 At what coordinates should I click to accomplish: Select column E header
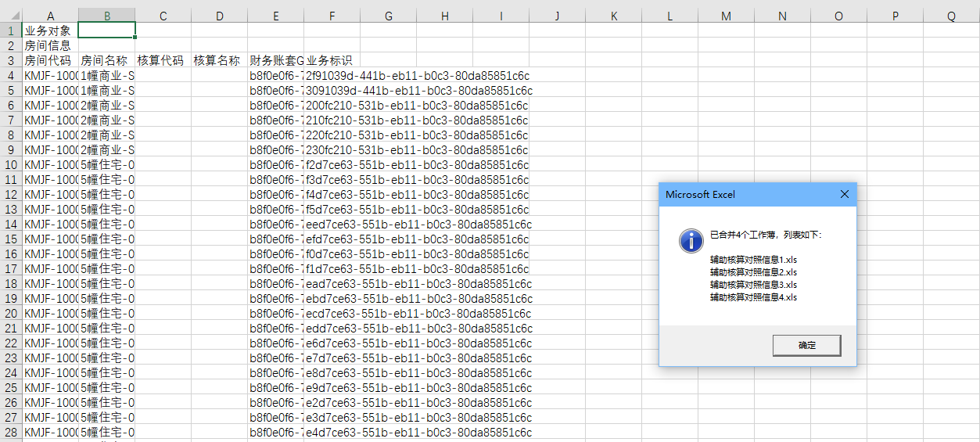click(276, 16)
